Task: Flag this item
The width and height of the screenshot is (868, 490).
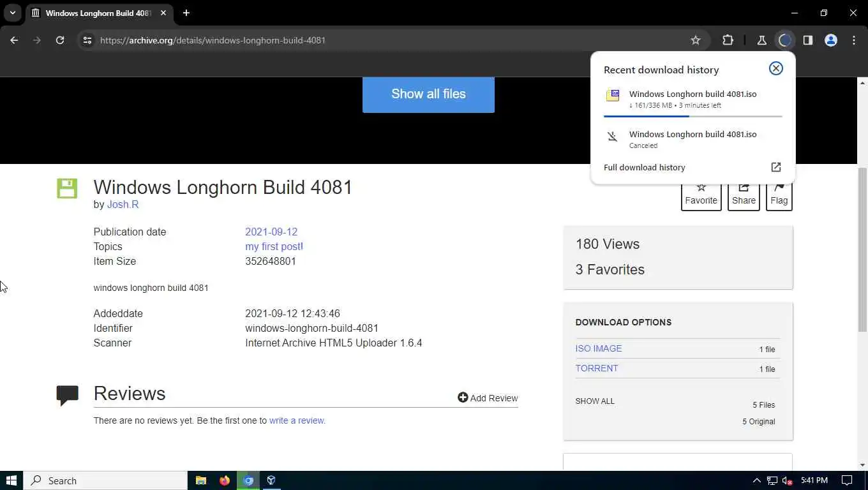Action: [779, 195]
